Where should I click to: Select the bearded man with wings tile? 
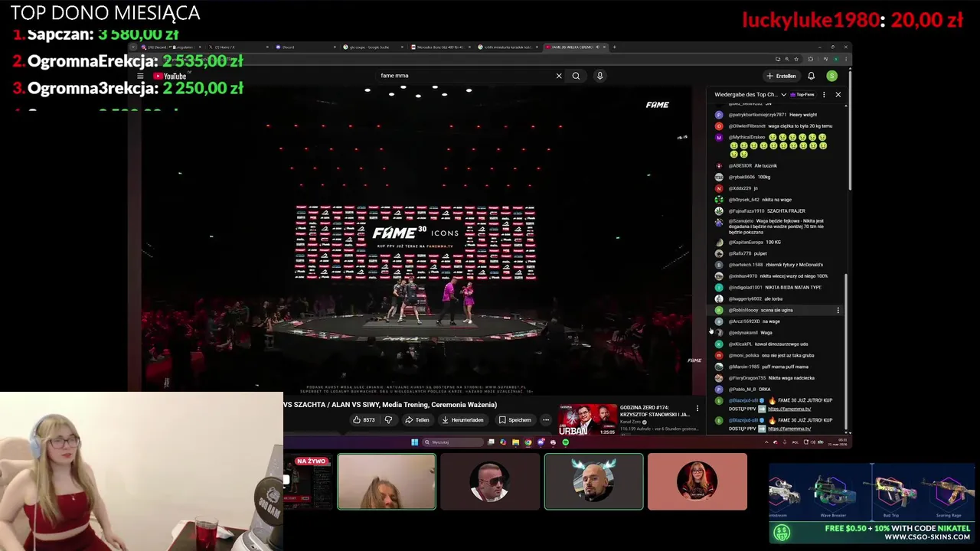tap(593, 481)
